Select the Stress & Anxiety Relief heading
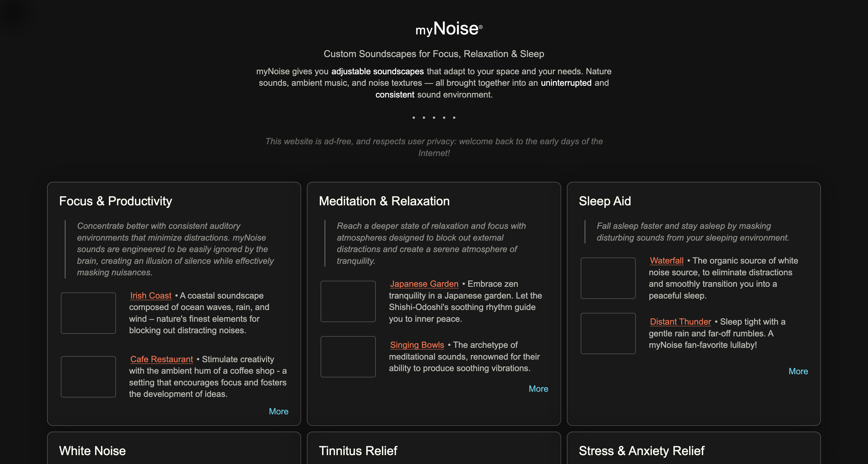This screenshot has width=868, height=464. 642,451
